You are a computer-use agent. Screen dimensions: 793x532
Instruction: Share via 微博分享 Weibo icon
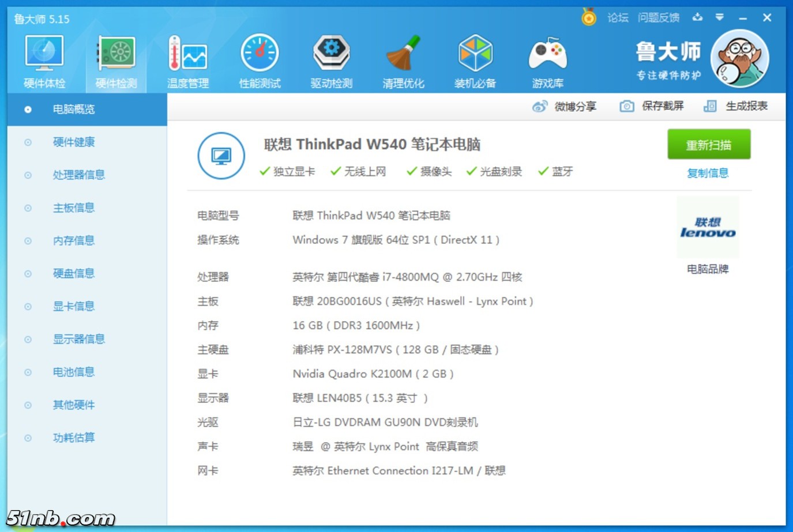[540, 107]
